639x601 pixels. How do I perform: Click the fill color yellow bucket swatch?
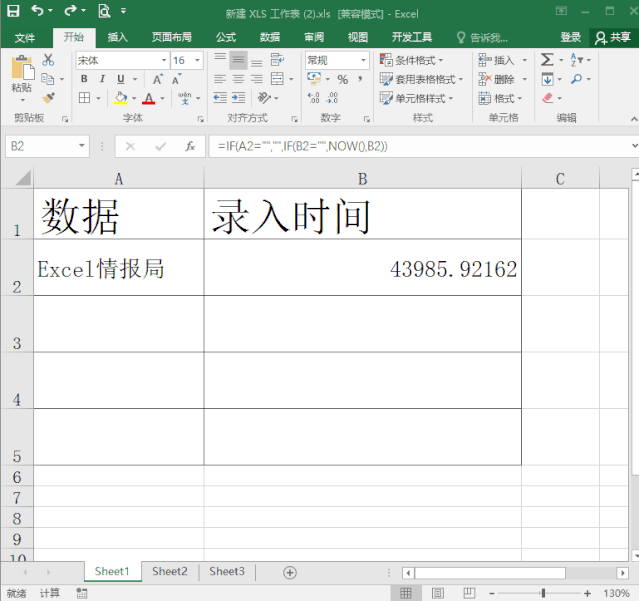point(121,98)
